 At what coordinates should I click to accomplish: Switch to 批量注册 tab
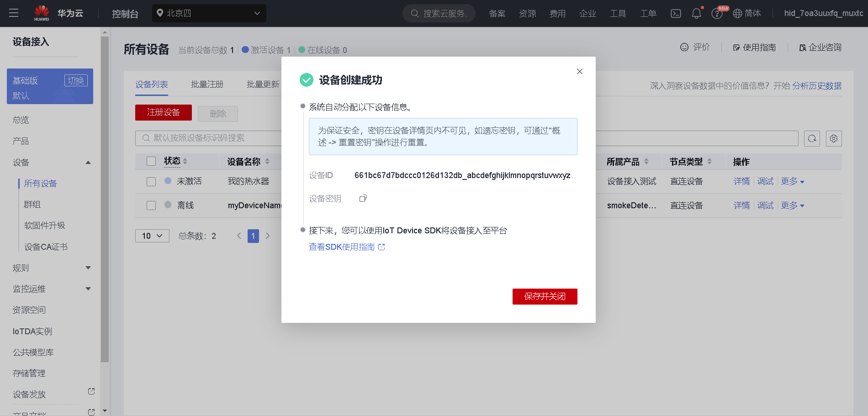(207, 84)
